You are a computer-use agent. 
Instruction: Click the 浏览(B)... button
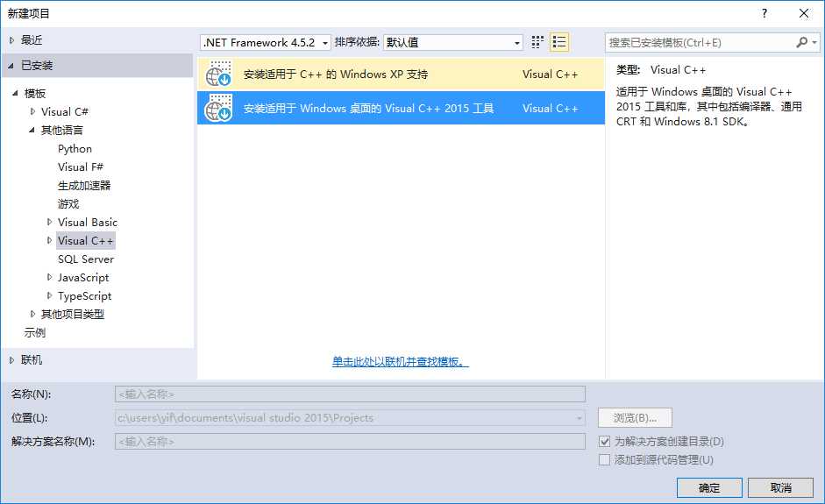(635, 418)
